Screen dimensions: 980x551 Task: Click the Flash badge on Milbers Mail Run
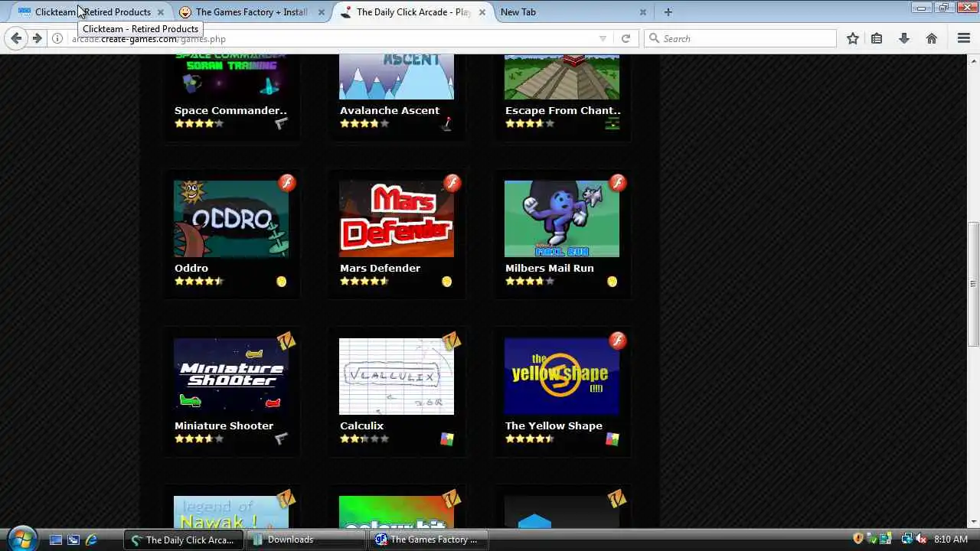[618, 183]
